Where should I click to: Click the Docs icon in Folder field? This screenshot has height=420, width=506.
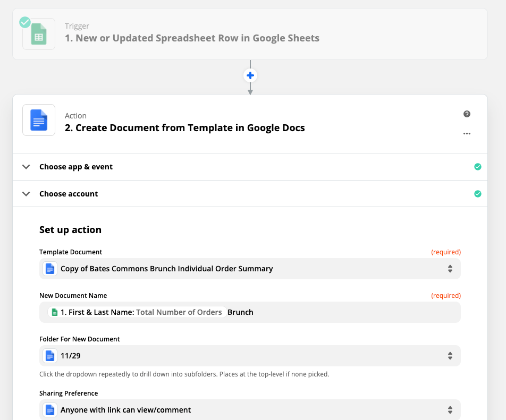[50, 356]
